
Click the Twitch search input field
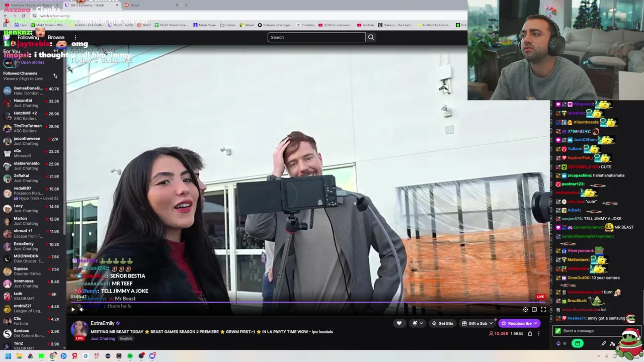click(x=316, y=37)
